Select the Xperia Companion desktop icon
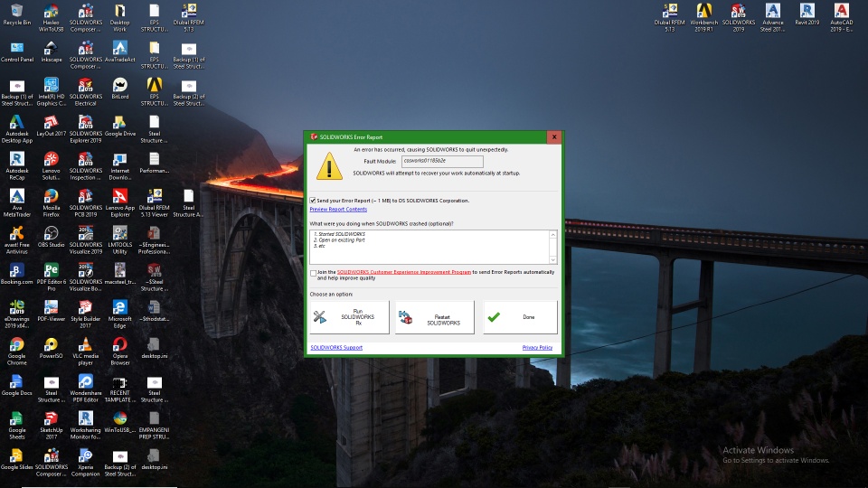This screenshot has width=868, height=488. click(x=85, y=463)
